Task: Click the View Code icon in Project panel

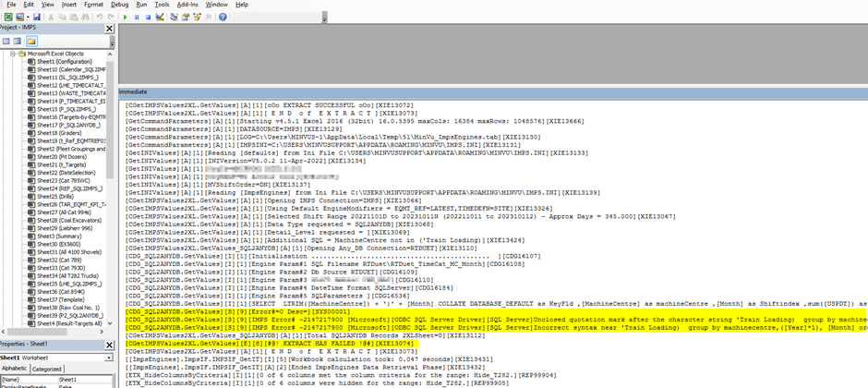Action: [x=6, y=42]
